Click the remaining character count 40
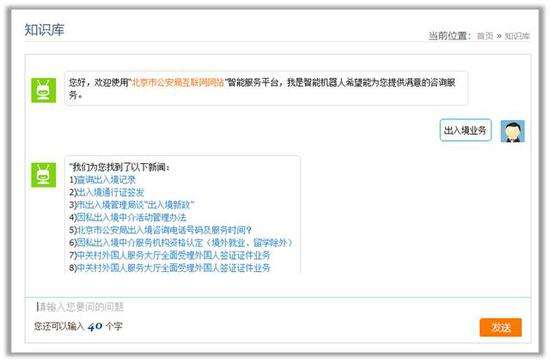Viewport: 550px width, 362px height. [95, 327]
